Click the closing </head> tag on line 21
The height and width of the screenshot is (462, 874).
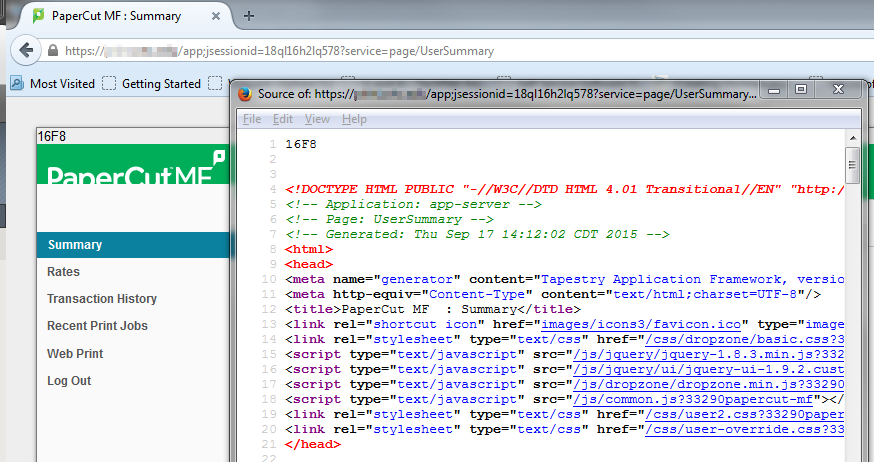[x=313, y=445]
